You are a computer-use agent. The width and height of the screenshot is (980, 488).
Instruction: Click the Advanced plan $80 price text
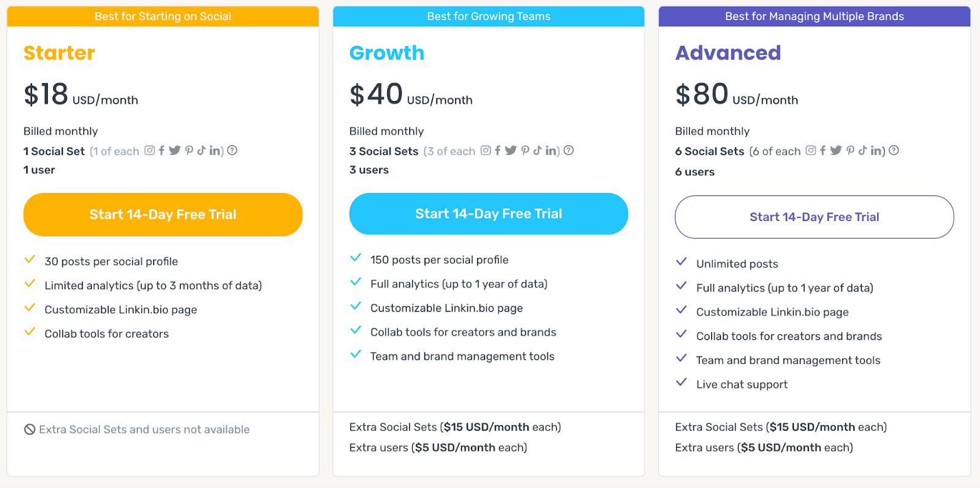pyautogui.click(x=702, y=94)
